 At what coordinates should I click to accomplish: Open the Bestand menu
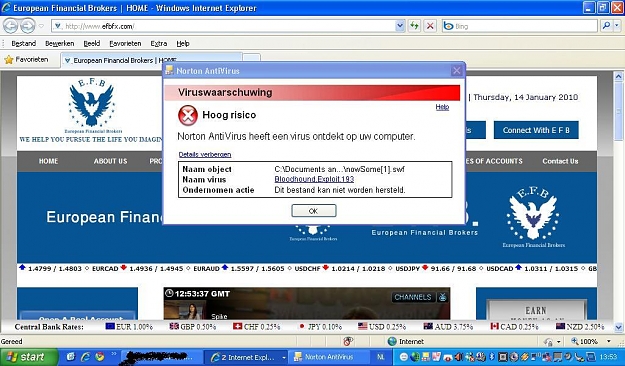(x=24, y=43)
